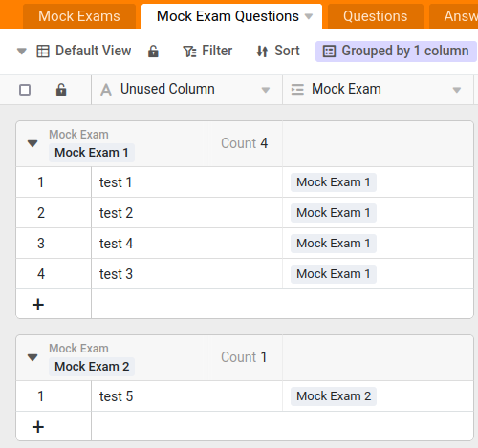Select the cell containing test 4
478x448 pixels.
(x=186, y=244)
